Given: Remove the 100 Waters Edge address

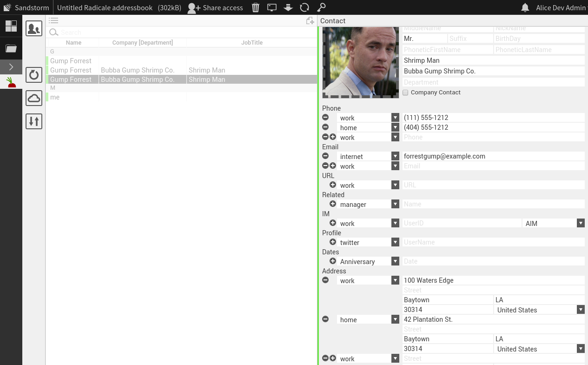Looking at the screenshot, I should point(325,280).
